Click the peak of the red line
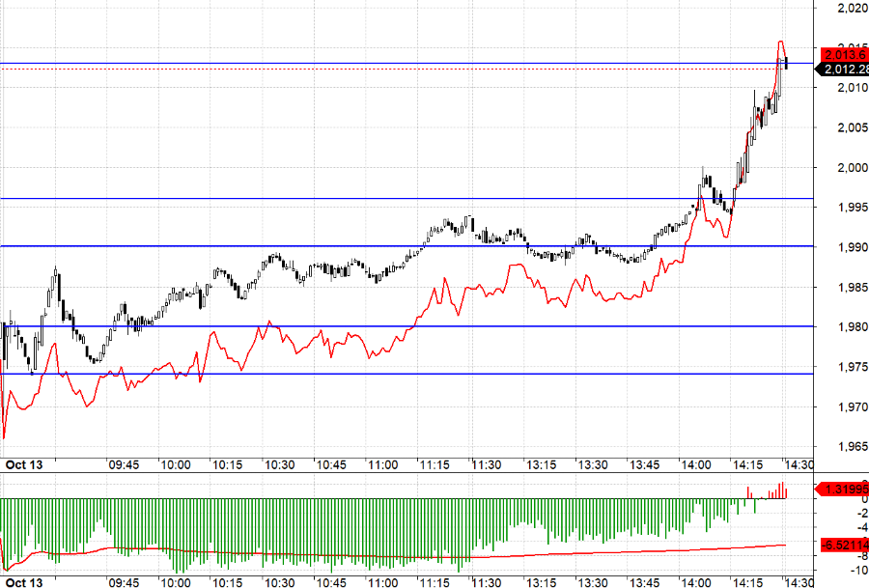The image size is (869, 588). pyautogui.click(x=781, y=42)
